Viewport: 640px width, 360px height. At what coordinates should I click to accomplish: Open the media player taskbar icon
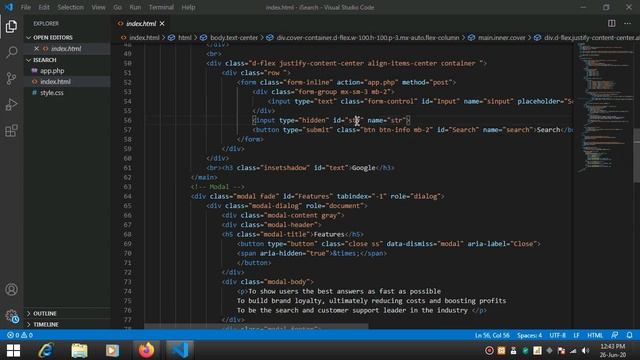pos(112,351)
